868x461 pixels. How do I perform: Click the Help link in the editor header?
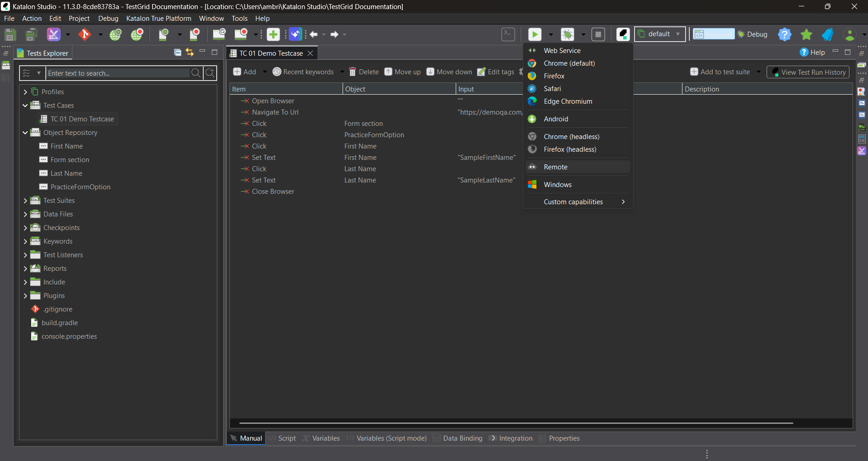tap(812, 53)
